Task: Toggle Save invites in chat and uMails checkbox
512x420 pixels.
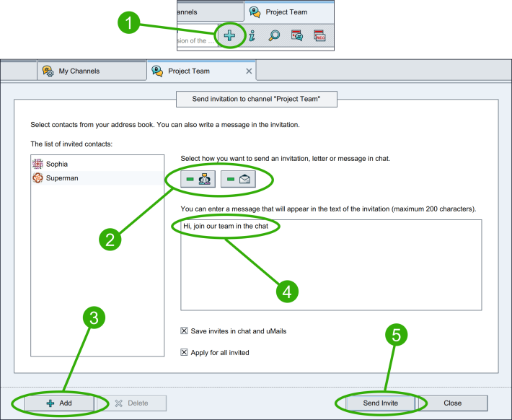Action: (x=184, y=331)
